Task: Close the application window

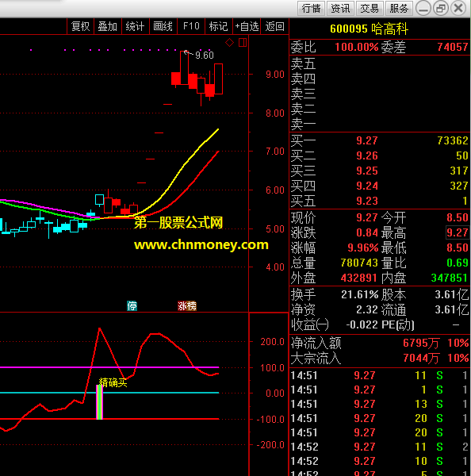Action: (x=458, y=8)
